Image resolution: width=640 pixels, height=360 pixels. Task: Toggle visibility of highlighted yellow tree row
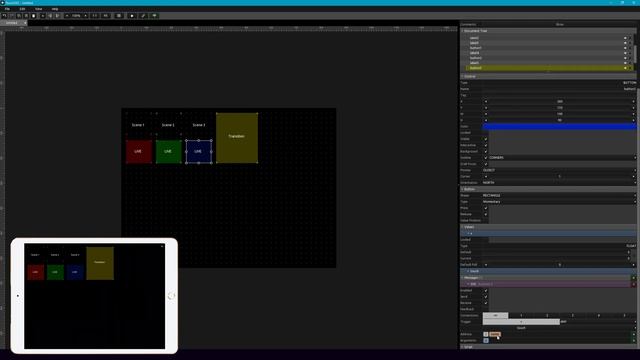tap(625, 68)
